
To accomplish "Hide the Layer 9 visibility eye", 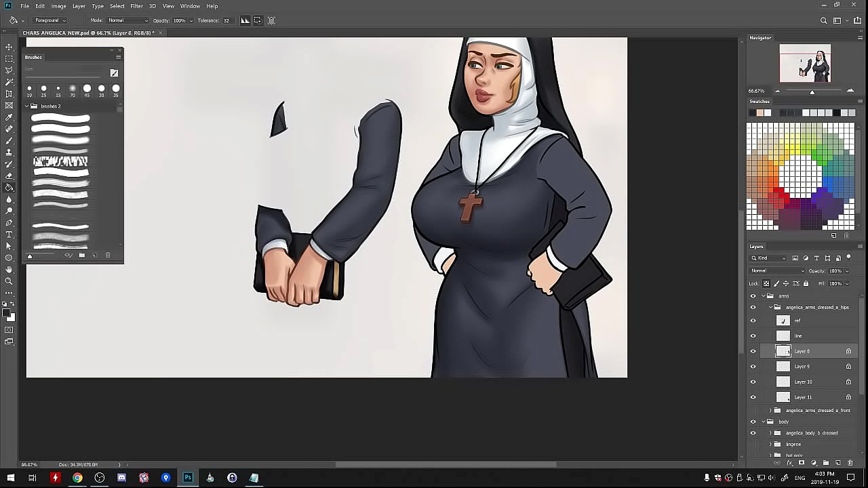I will click(753, 367).
